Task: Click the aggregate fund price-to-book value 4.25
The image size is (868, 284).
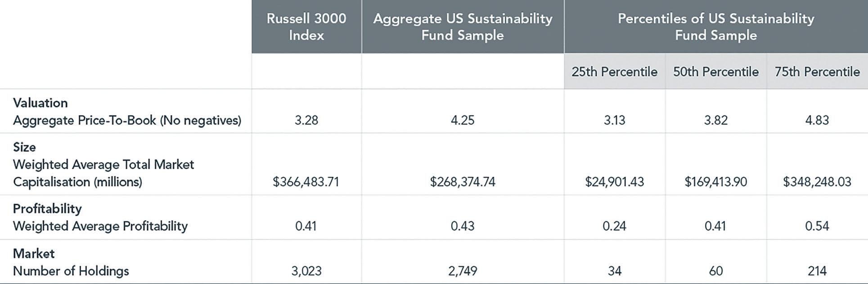Action: pos(463,120)
